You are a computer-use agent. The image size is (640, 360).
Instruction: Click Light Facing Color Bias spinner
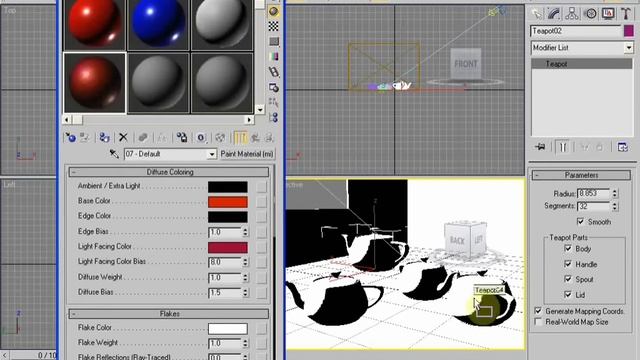245,262
